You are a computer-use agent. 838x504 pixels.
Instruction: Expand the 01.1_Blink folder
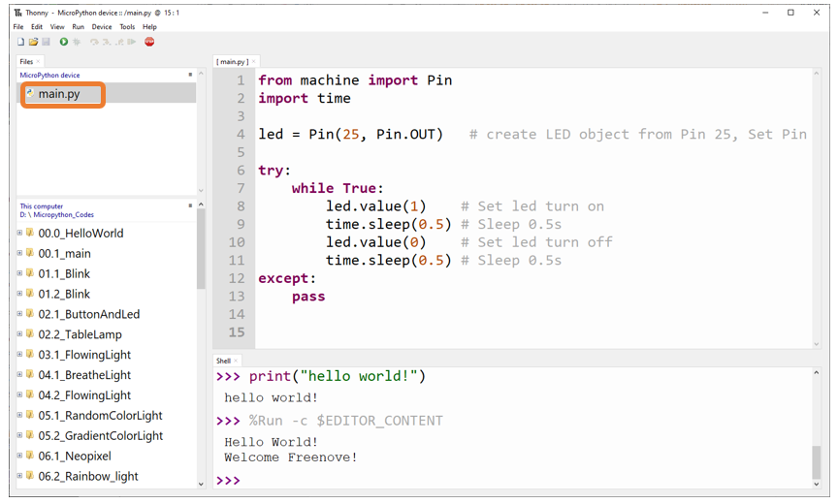click(x=19, y=273)
